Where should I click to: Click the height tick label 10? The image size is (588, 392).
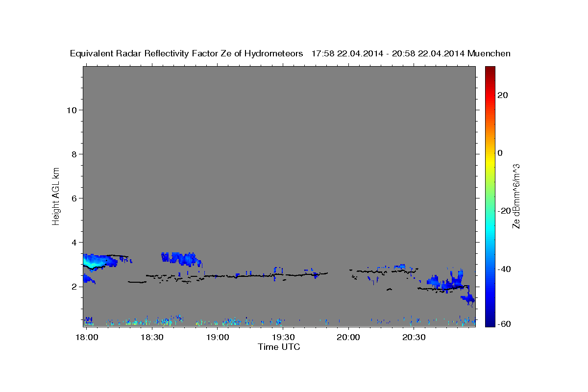click(72, 110)
